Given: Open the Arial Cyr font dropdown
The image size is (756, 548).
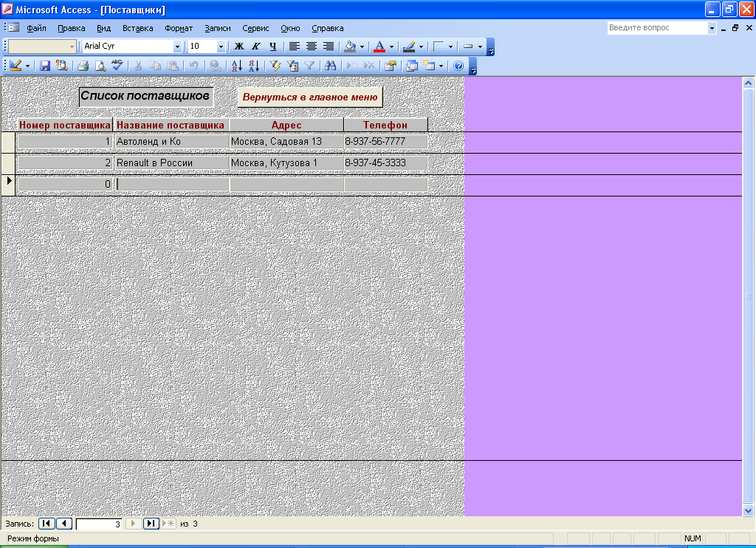Looking at the screenshot, I should 177,47.
